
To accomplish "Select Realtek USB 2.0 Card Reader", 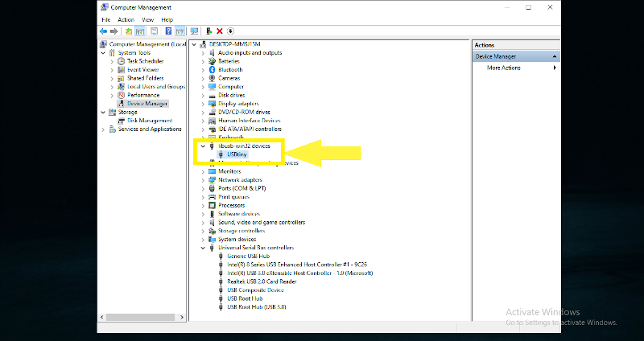I will 262,281.
